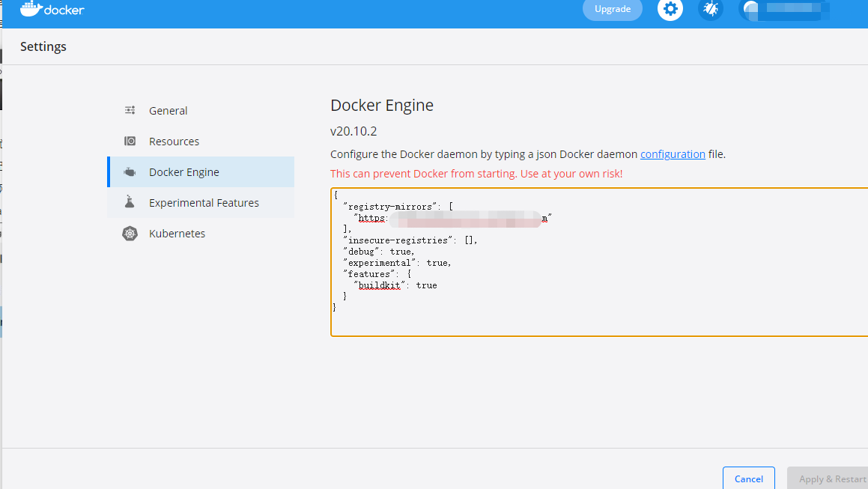
Task: Click Apply & Restart button
Action: [x=828, y=479]
